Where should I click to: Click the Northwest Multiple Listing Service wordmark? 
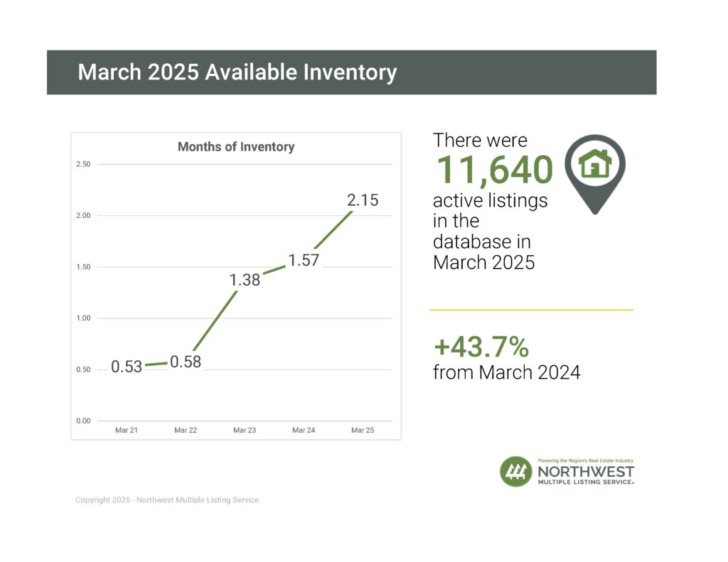pos(586,474)
